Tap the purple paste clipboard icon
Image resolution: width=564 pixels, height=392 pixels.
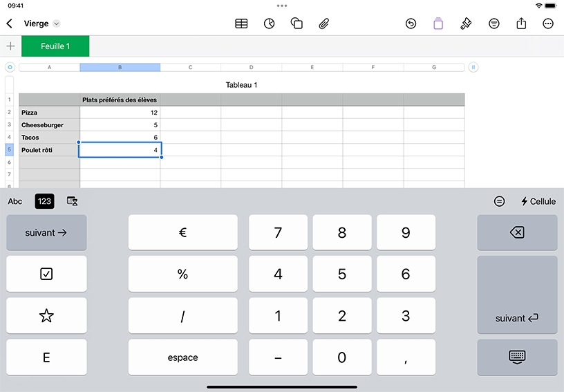(438, 24)
